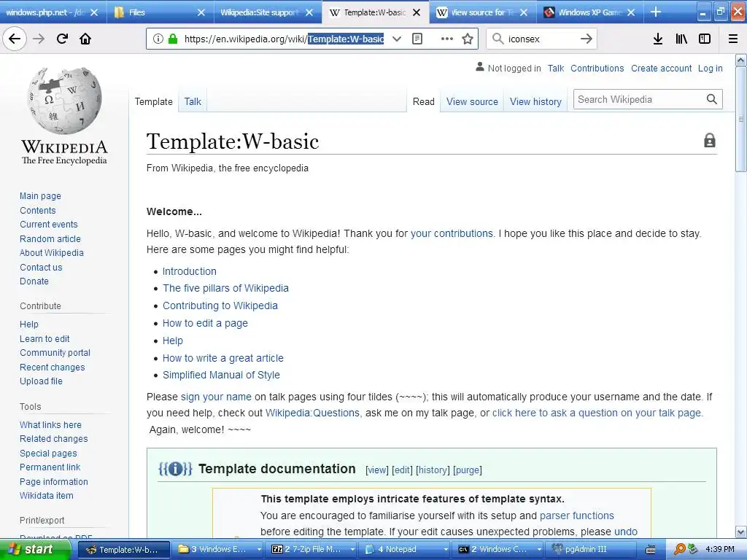747x560 pixels.
Task: Select the View source tab
Action: click(x=472, y=101)
